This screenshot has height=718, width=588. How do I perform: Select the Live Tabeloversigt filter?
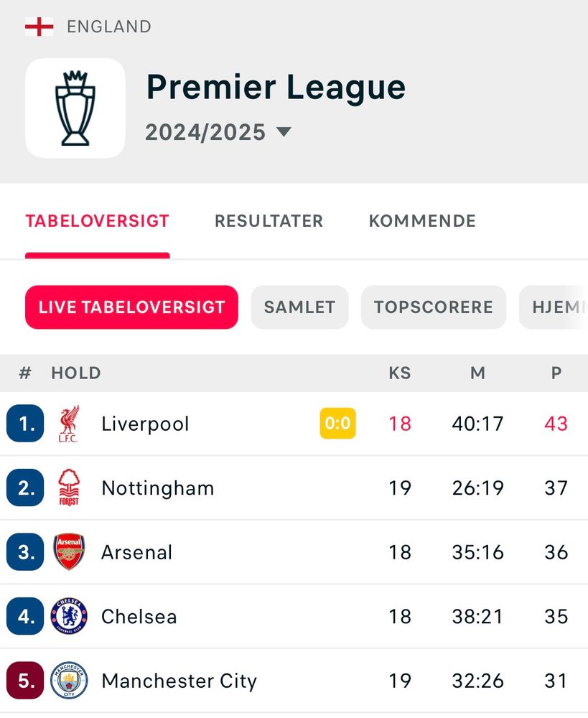pos(131,307)
